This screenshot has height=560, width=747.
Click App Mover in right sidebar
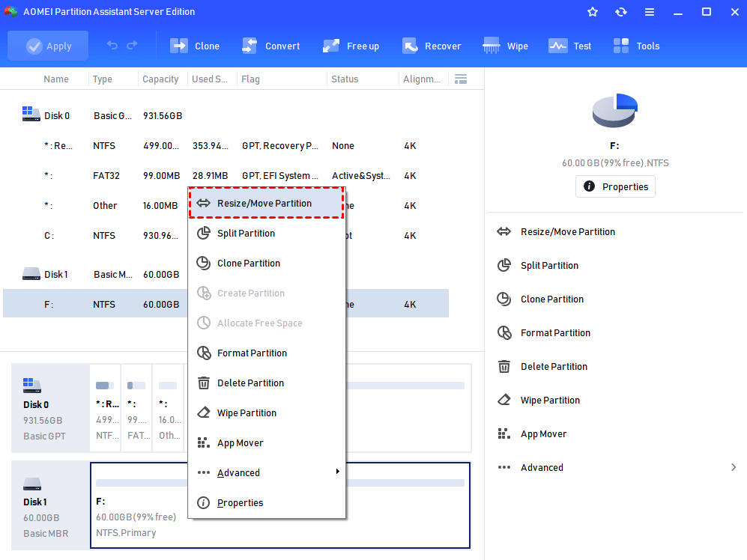(543, 434)
